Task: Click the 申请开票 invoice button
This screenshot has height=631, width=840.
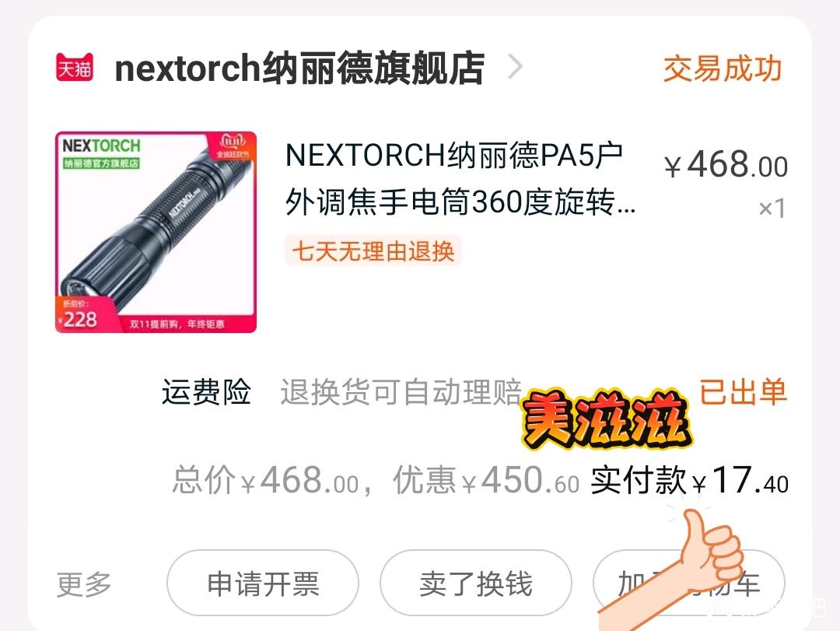Action: (x=263, y=584)
